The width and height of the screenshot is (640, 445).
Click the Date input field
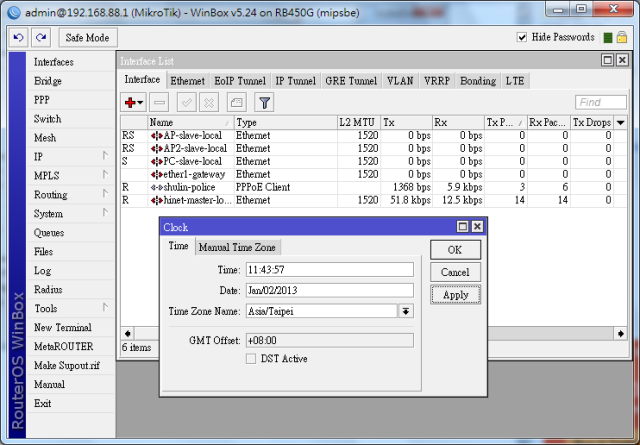tap(330, 290)
